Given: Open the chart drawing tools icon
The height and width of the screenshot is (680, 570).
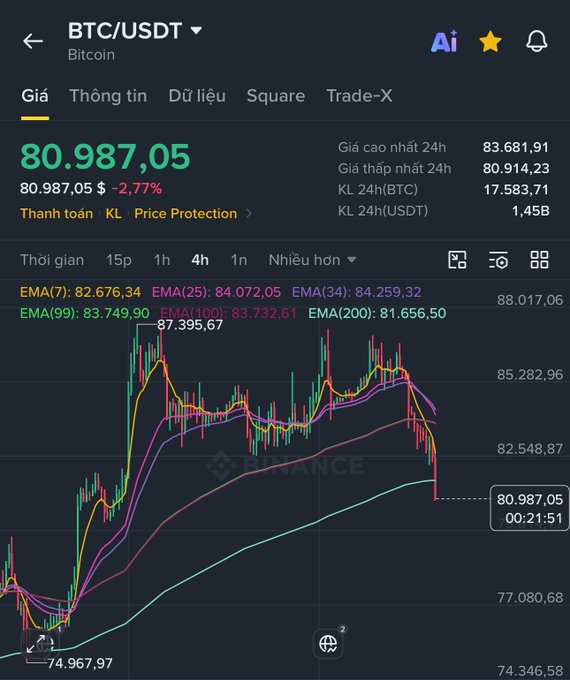Looking at the screenshot, I should pyautogui.click(x=457, y=260).
